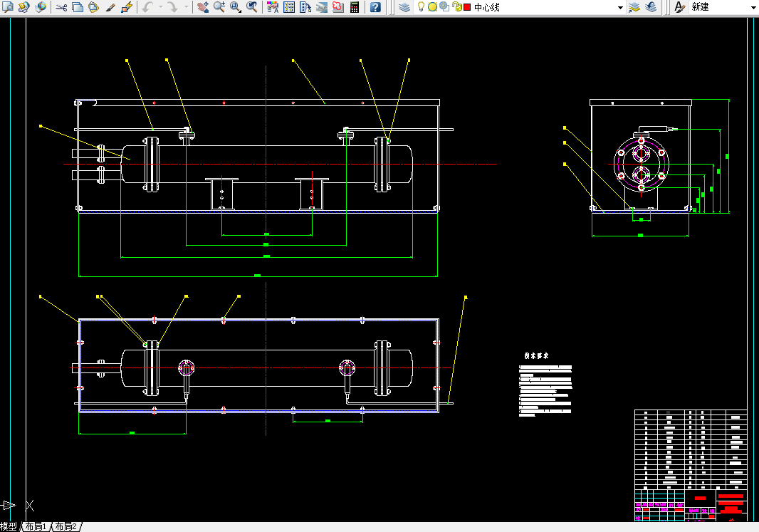Switch to the 布局1 layout tab
Image resolution: width=759 pixels, height=532 pixels.
point(36,527)
